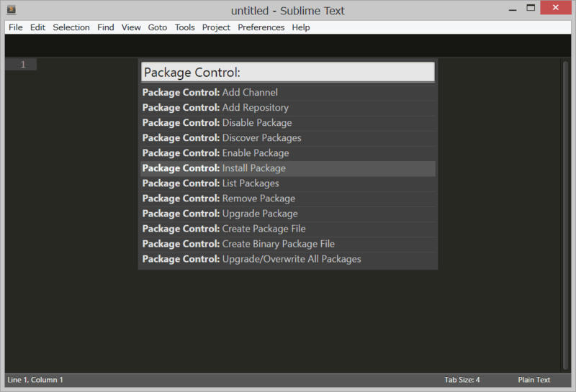Close the Sublime Text window
576x392 pixels.
tap(555, 8)
